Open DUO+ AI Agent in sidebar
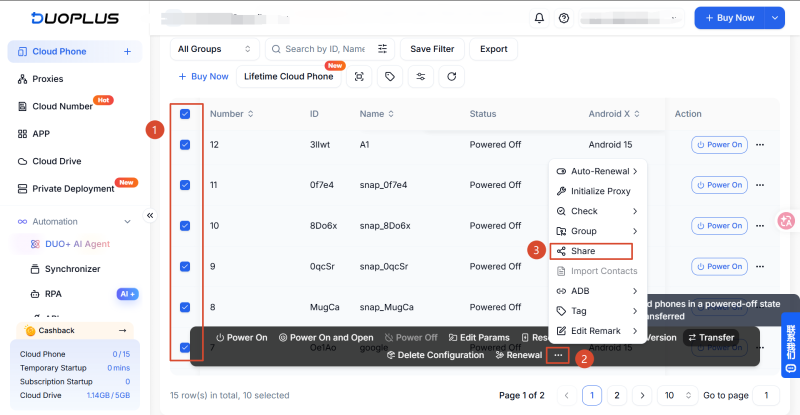This screenshot has width=800, height=415. [70, 245]
